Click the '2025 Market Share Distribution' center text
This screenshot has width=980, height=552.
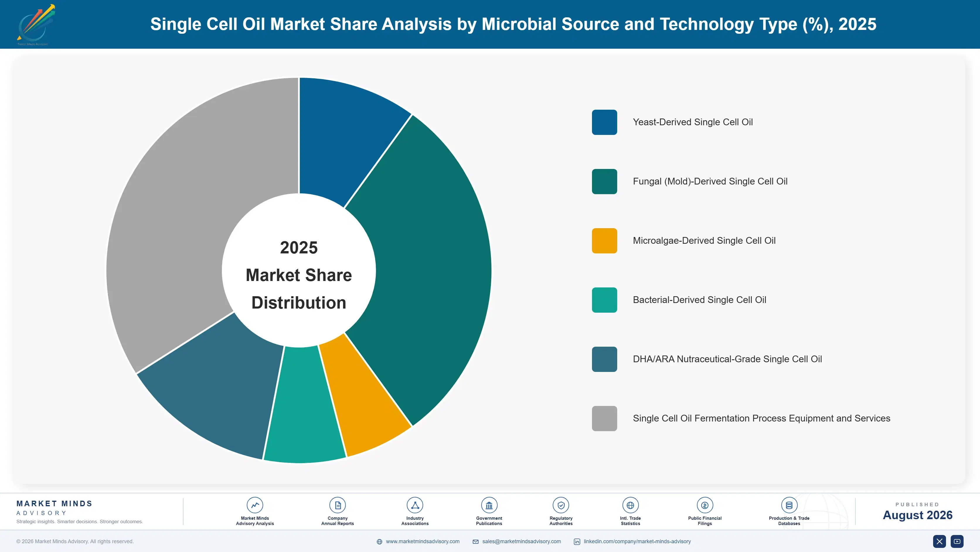(299, 275)
